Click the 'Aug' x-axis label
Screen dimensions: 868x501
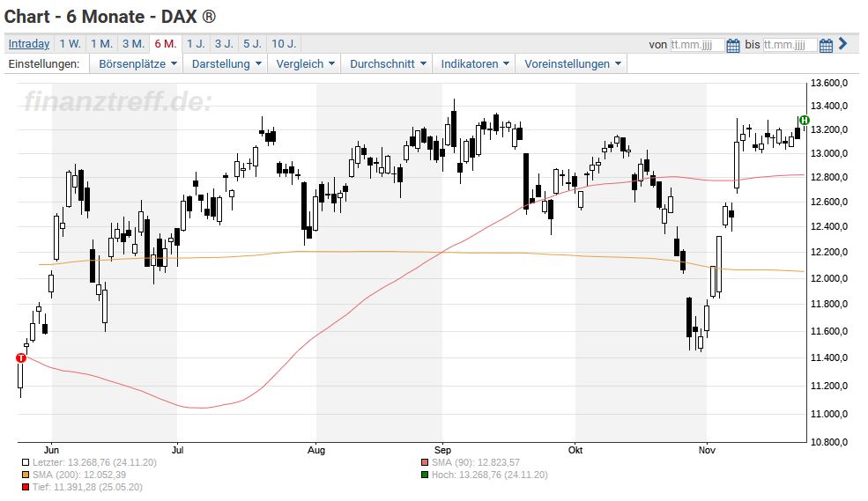(316, 450)
